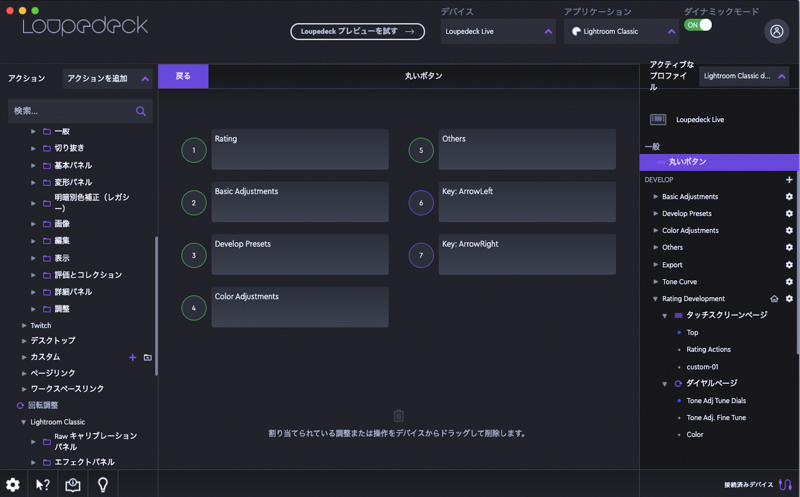Open アクションを追加 dropdown
Viewport: 800px width, 497px height.
pos(108,79)
